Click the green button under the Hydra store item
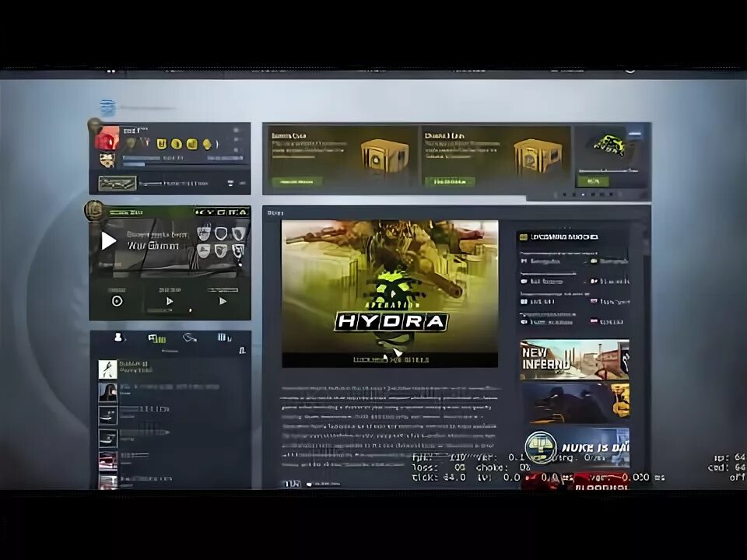Screen dimensions: 747x560 tap(593, 181)
